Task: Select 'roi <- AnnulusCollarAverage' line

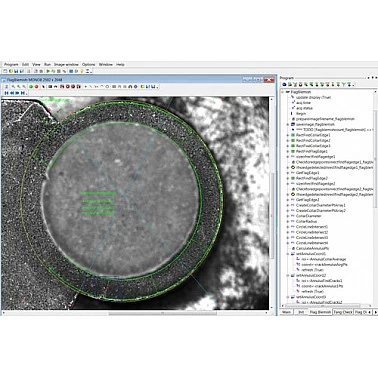Action: (323, 259)
